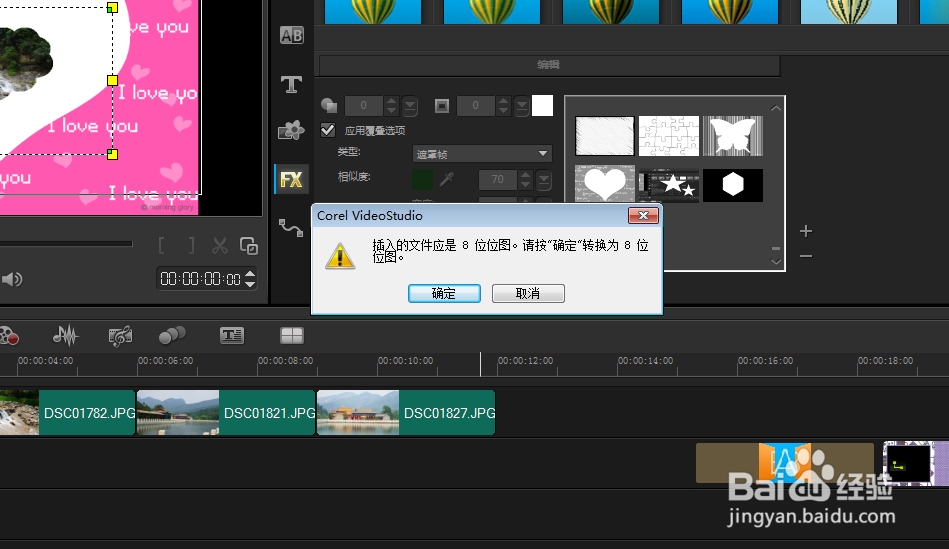Click the 编辑 tab header bar

549,65
